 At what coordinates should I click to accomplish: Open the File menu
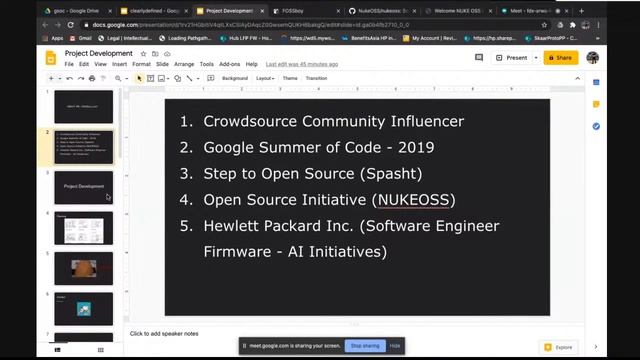point(69,64)
